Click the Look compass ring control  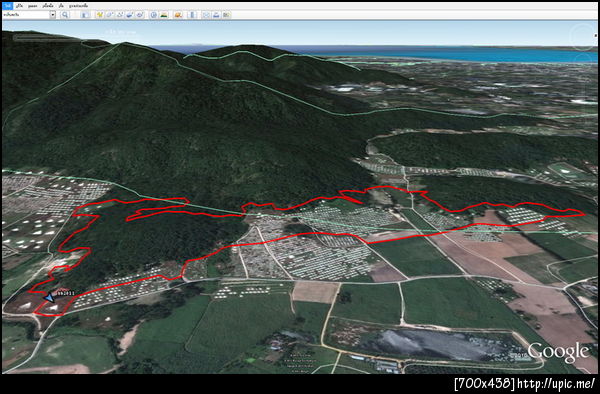pos(583,37)
